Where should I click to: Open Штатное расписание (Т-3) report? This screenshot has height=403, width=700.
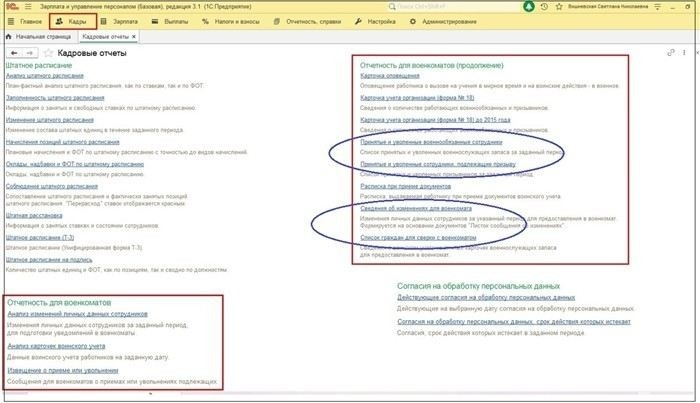coord(40,237)
